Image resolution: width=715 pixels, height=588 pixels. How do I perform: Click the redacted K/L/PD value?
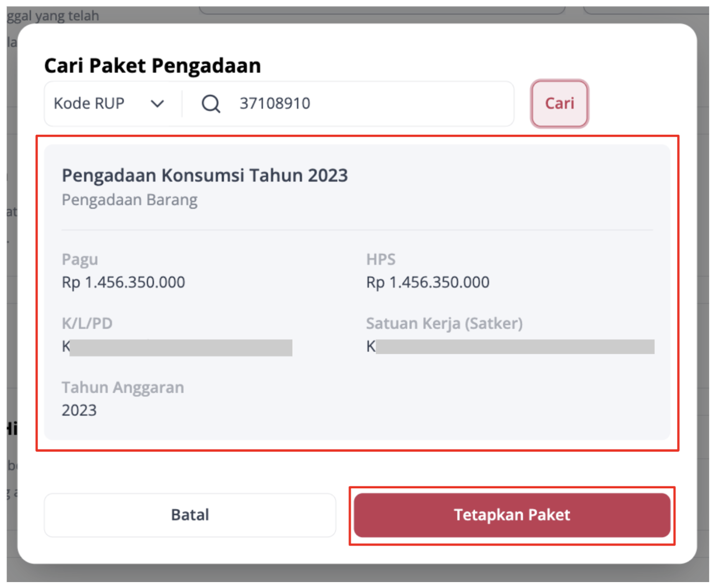pyautogui.click(x=177, y=347)
